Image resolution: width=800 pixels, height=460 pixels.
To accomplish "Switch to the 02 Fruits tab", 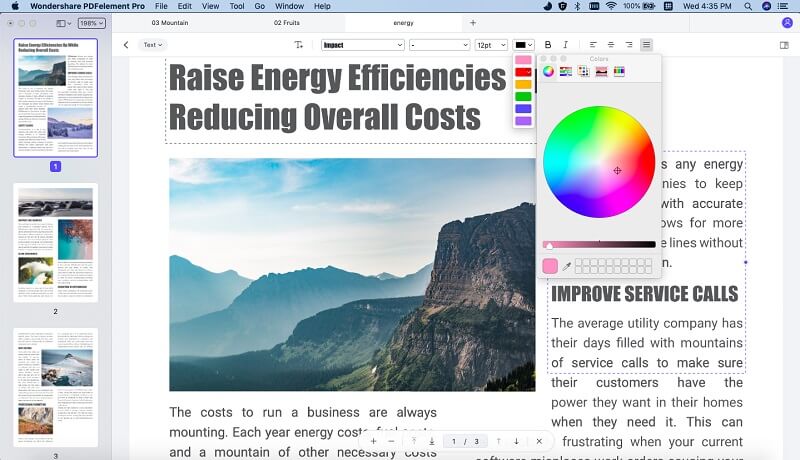I will coord(287,23).
